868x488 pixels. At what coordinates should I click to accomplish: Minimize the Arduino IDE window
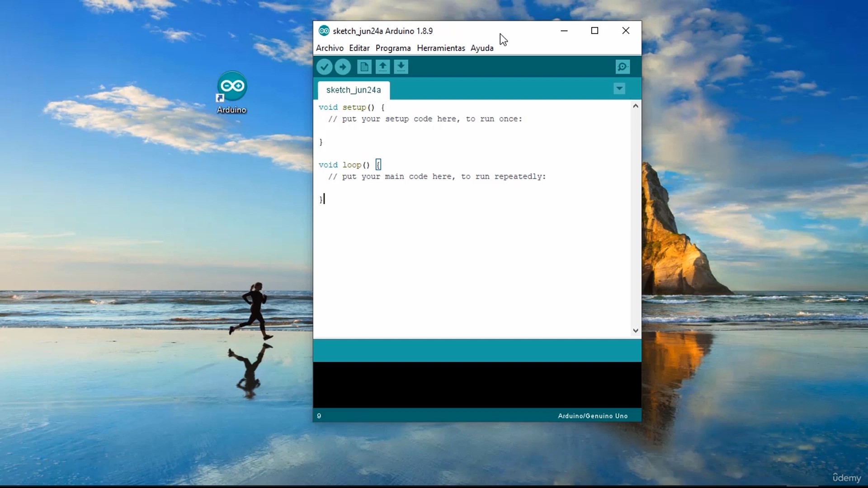pos(564,31)
